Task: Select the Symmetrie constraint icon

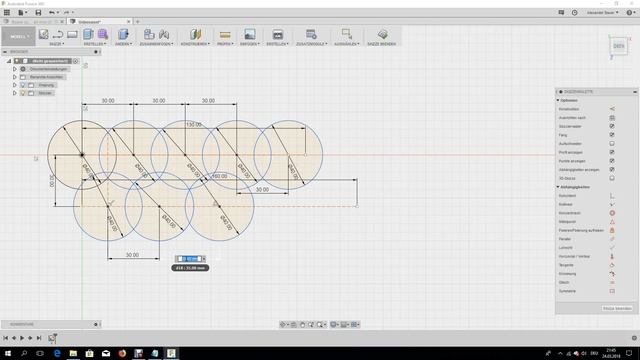Action: coord(612,291)
